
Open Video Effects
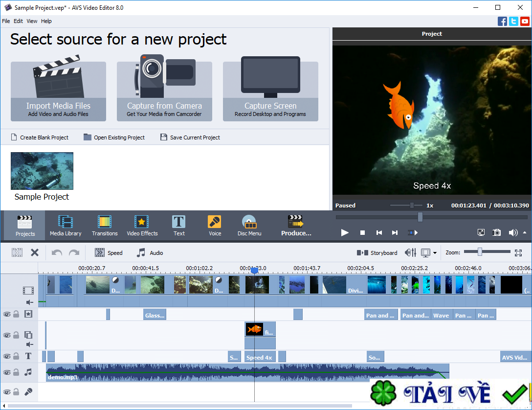(142, 225)
